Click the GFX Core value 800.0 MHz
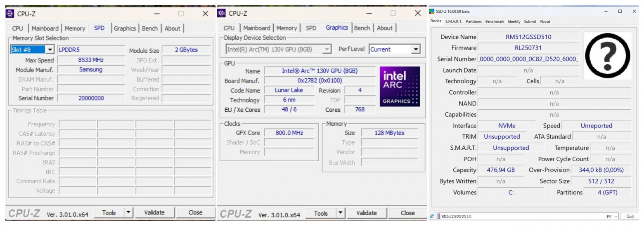Screen dimensions: 644x226 coord(289,133)
